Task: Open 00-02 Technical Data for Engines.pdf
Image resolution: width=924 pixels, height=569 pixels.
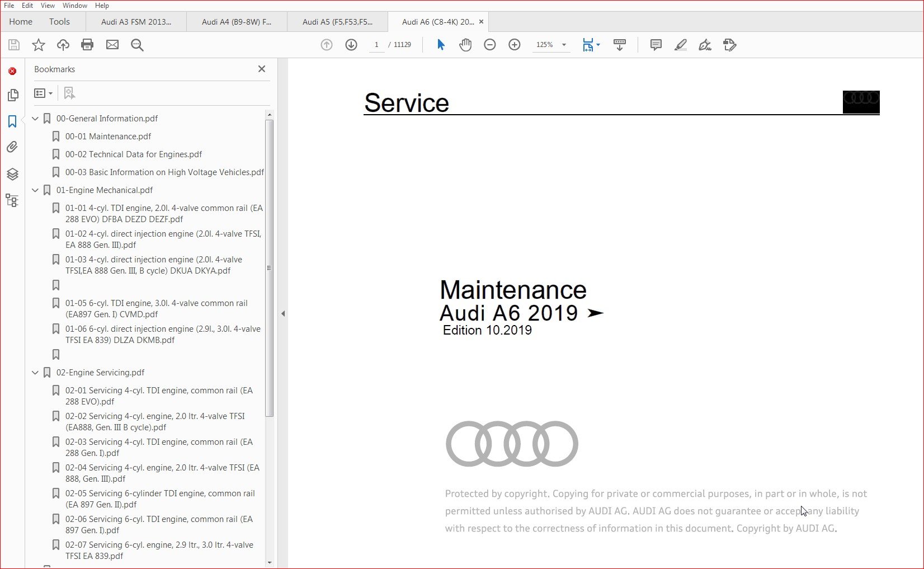Action: 134,154
